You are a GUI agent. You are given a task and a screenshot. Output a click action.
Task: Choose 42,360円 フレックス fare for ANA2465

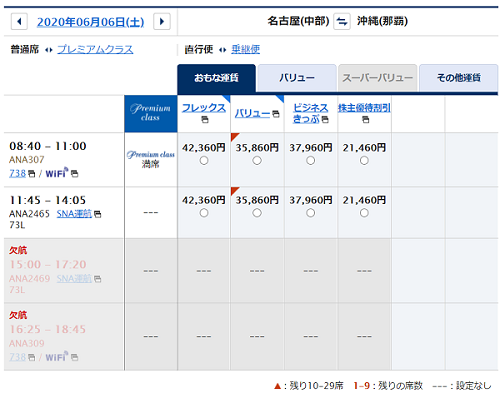[204, 213]
